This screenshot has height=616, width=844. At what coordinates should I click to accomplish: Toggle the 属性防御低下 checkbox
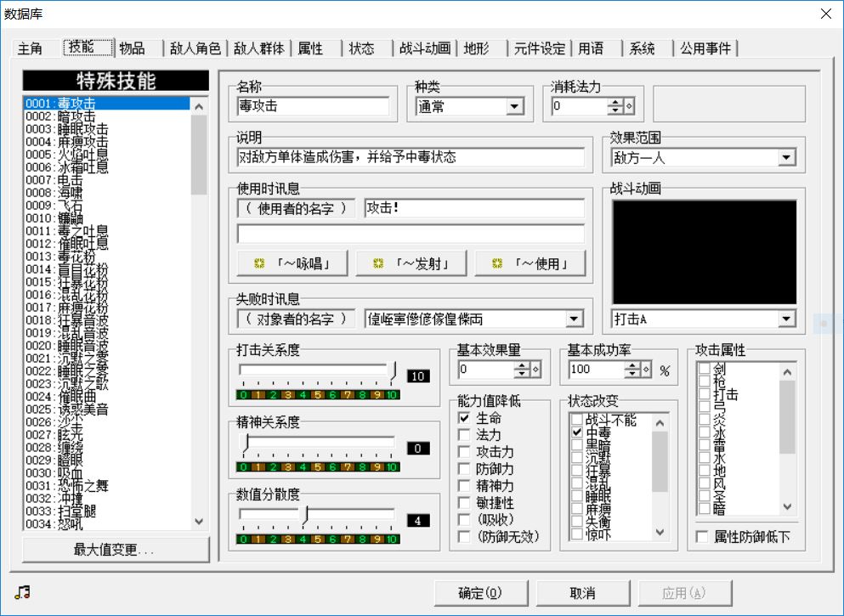(x=703, y=537)
